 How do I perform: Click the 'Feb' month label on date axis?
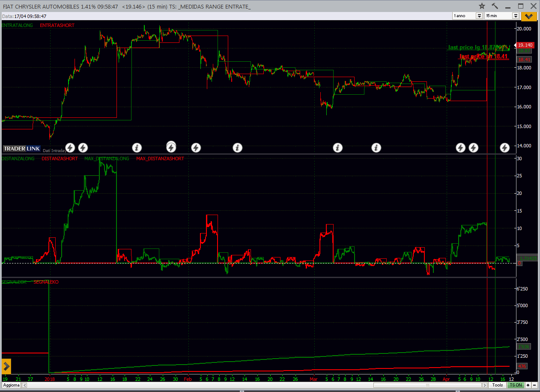point(188,379)
